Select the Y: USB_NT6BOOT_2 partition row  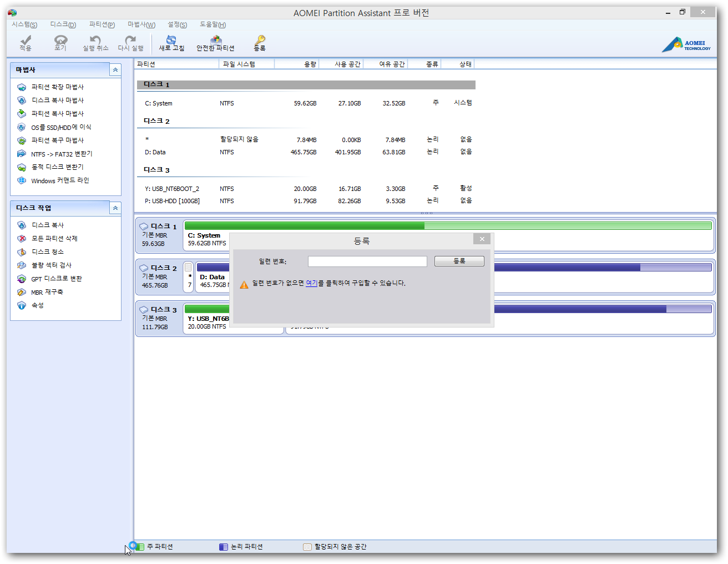(x=306, y=189)
